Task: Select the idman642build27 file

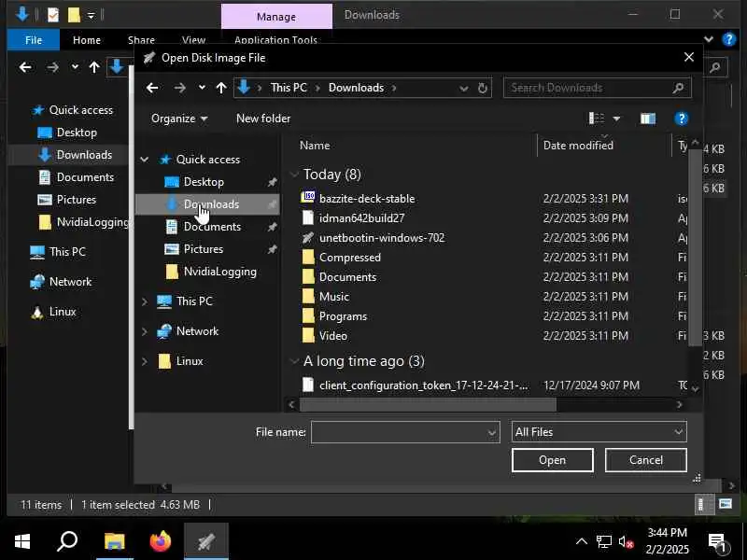Action: click(x=361, y=218)
